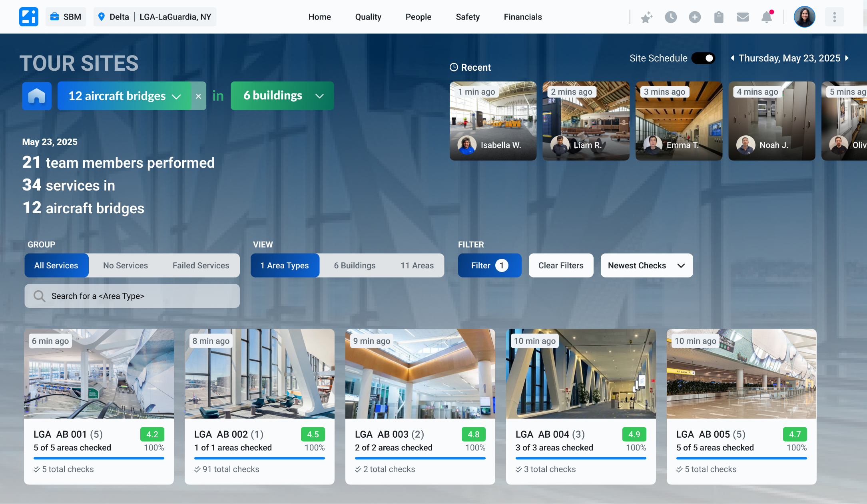Expand the 12 aircraft bridges dropdown
Viewport: 867px width, 504px height.
(124, 96)
